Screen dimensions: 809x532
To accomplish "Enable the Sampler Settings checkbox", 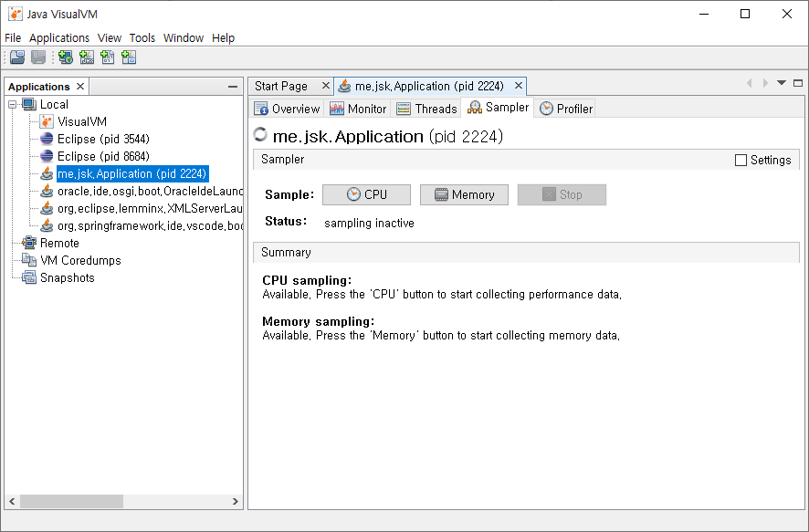I will coord(741,161).
